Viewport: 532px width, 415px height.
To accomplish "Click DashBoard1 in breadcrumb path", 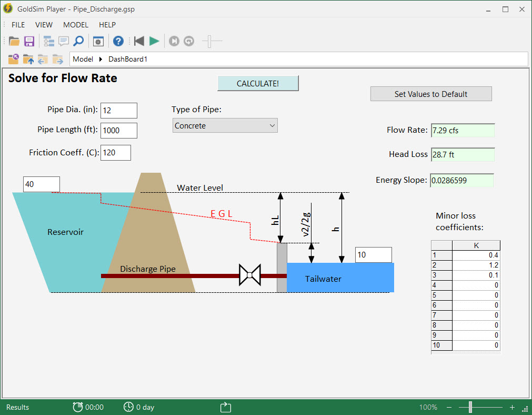I will (128, 59).
